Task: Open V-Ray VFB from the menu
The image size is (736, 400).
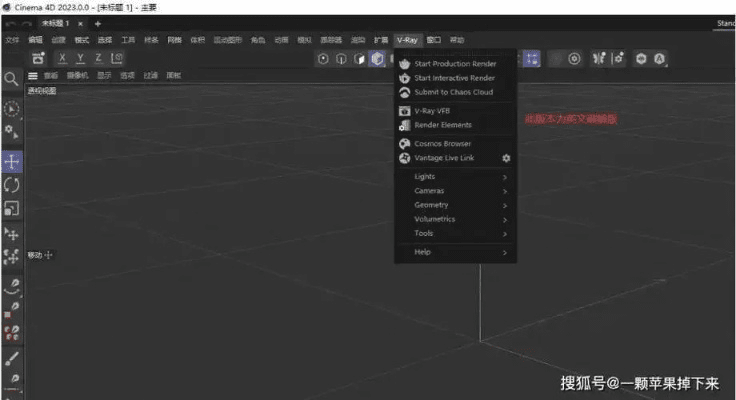Action: 432,111
